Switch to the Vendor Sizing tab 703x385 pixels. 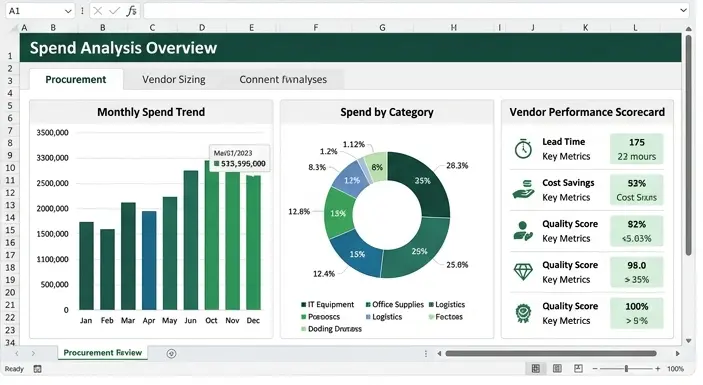coord(174,79)
